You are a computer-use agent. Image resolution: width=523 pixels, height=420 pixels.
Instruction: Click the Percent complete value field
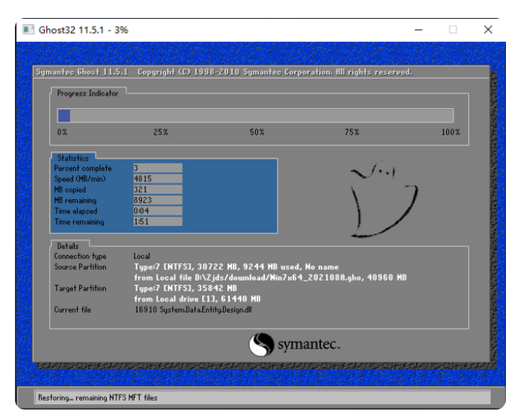pos(157,168)
